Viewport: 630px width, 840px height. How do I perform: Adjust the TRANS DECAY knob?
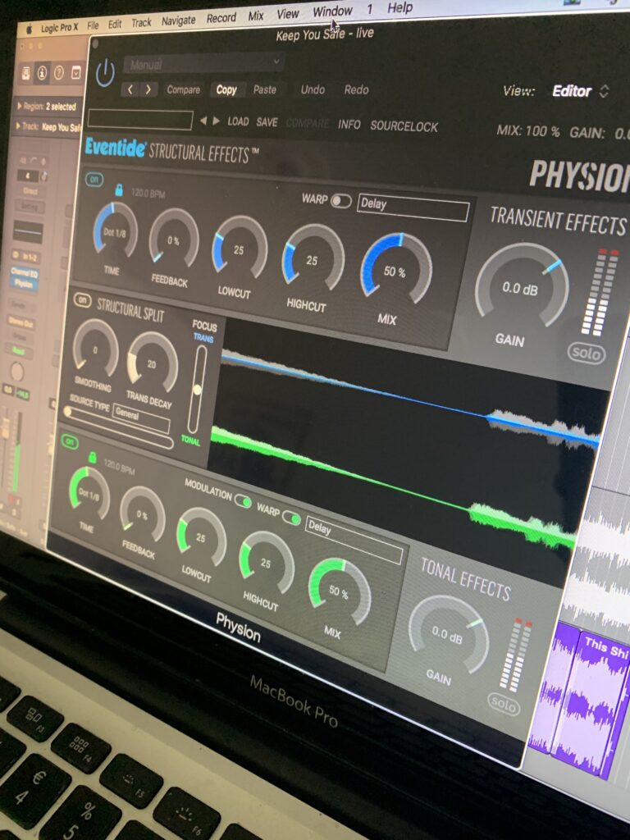pos(152,363)
